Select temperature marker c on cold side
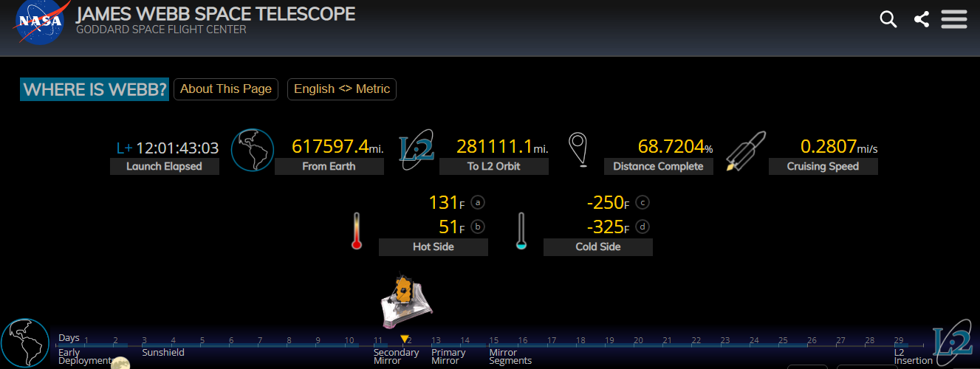The width and height of the screenshot is (980, 369). tap(643, 202)
